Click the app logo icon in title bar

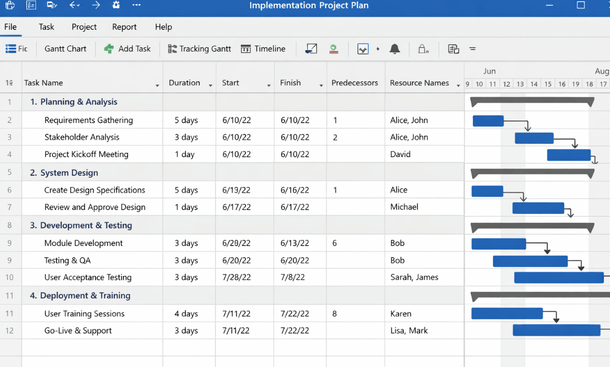click(10, 5)
